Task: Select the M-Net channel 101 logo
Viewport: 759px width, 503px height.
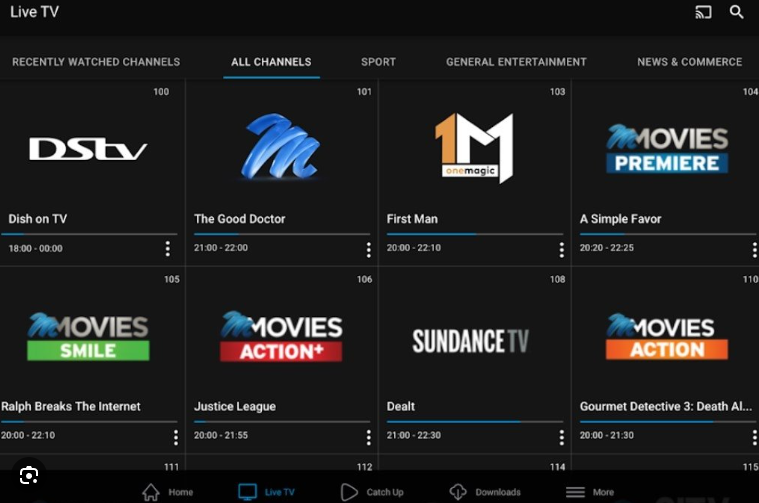Action: pos(281,147)
